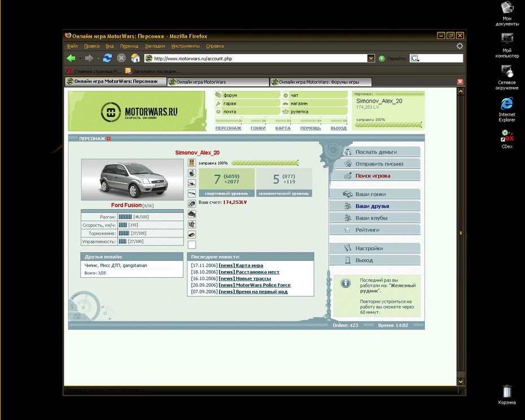Viewport: 525px width, 420px height.
Task: Click the Отправить письмо envelope icon
Action: pos(348,164)
